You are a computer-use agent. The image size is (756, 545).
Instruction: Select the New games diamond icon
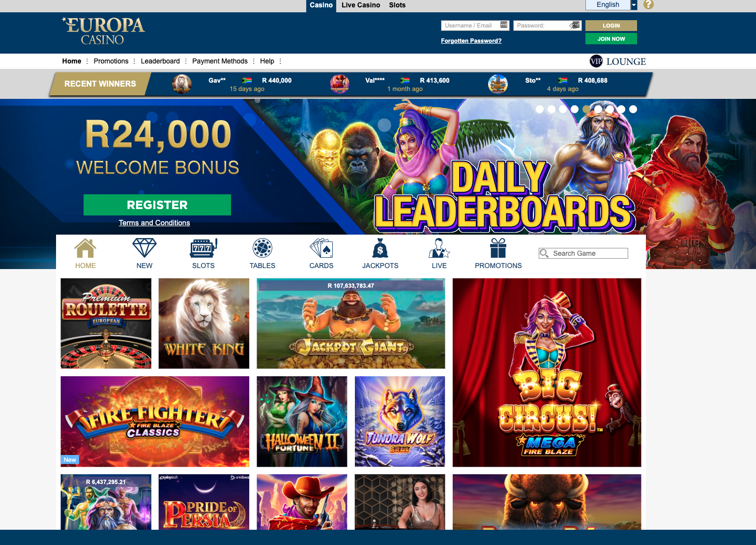coord(145,248)
